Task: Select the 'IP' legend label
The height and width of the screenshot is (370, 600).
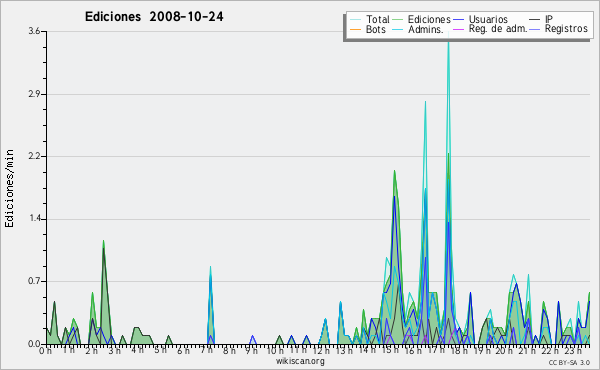Action: pyautogui.click(x=549, y=19)
